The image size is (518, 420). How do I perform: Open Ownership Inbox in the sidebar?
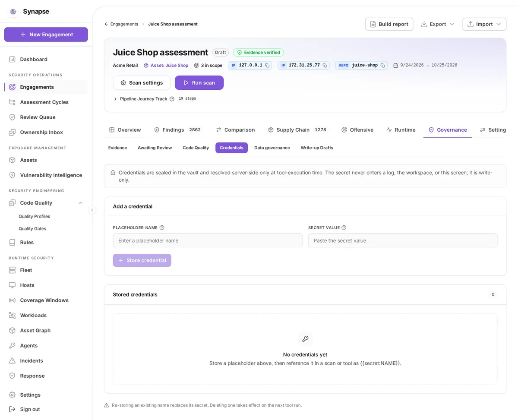click(x=46, y=132)
